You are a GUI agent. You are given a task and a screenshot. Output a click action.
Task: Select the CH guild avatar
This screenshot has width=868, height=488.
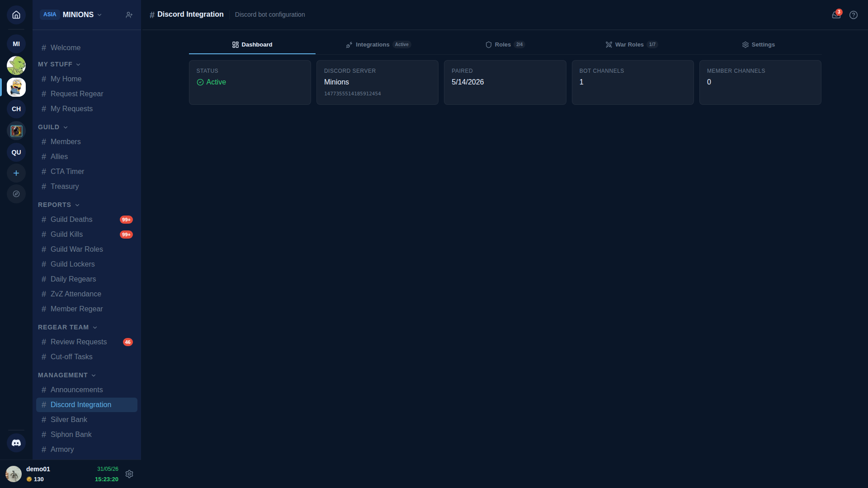[16, 109]
